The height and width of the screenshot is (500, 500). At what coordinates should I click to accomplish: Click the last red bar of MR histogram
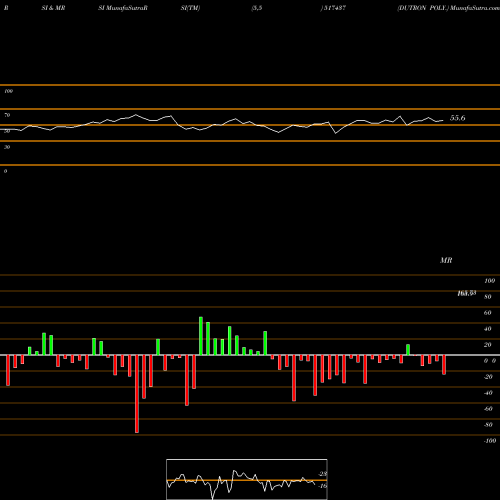[444, 365]
